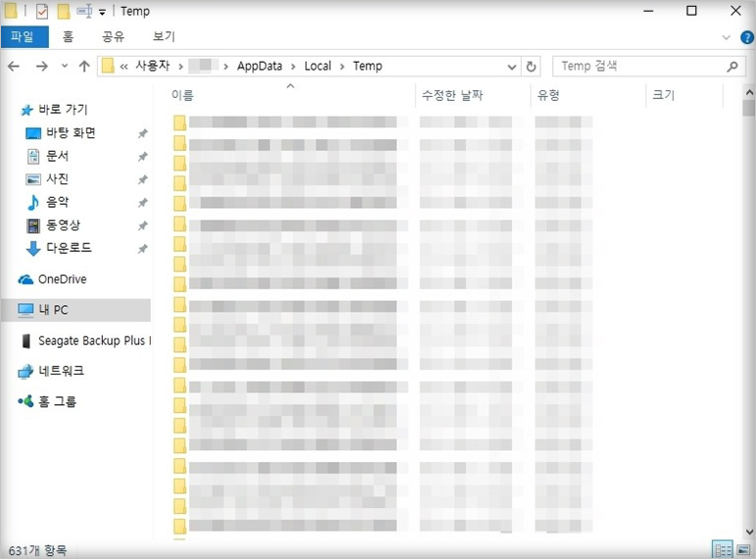Click pin icon next to 다운로드

(143, 249)
